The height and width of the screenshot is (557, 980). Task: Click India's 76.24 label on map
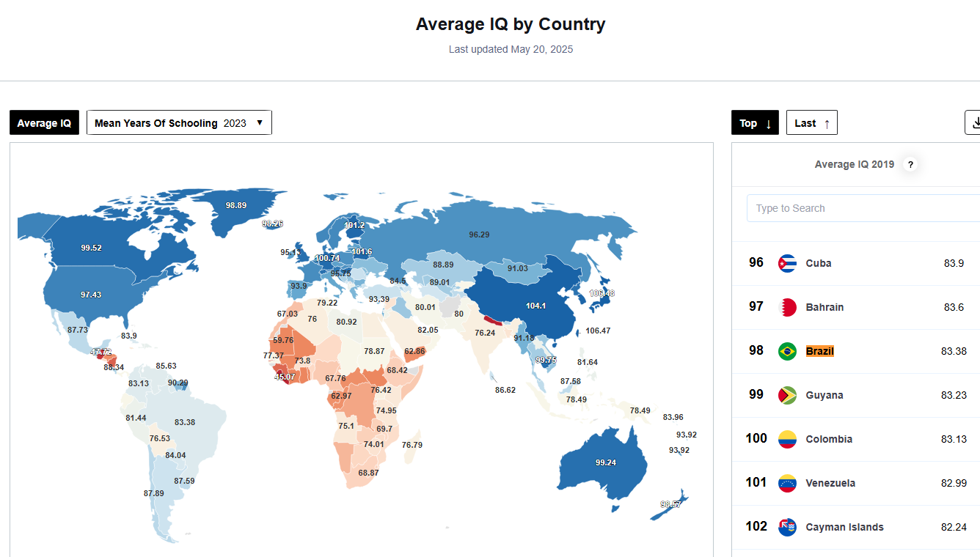485,332
